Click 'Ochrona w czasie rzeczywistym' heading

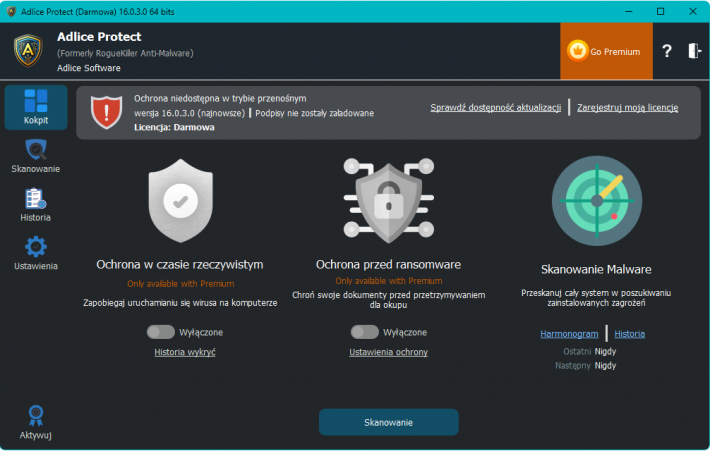pos(180,264)
